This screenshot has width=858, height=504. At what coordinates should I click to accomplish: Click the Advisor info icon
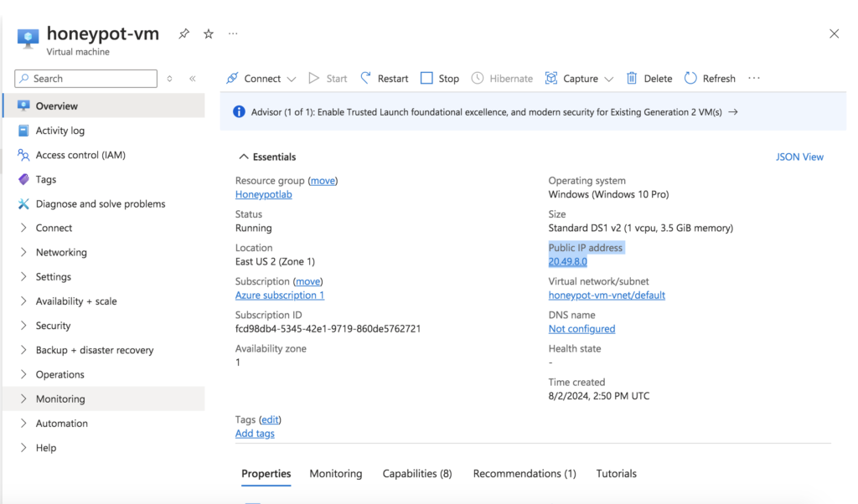[239, 111]
